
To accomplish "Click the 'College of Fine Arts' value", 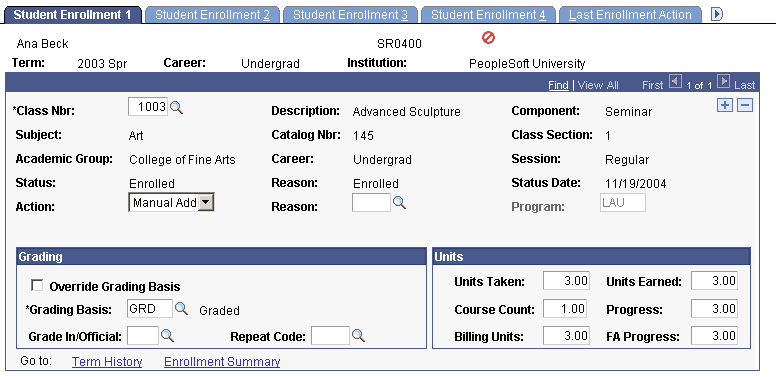I will click(182, 160).
